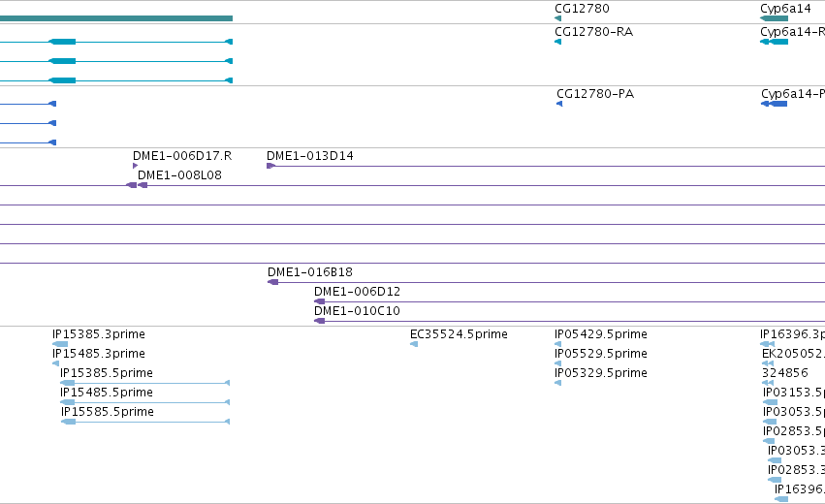The image size is (825, 504).
Task: Select the 324856 feature label
Action: [785, 373]
